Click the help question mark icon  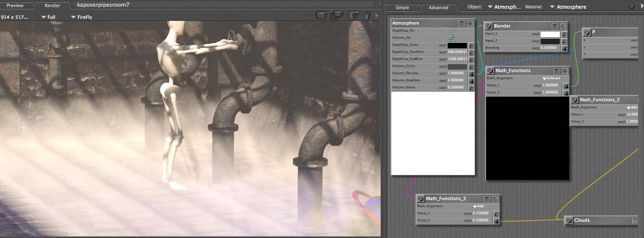[x=631, y=7]
